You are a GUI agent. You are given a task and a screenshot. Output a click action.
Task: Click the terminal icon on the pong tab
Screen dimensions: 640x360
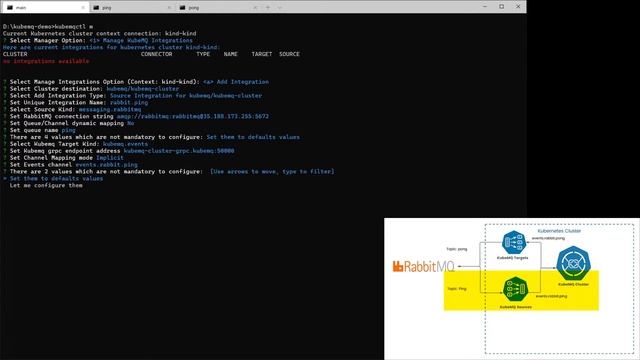[182, 7]
